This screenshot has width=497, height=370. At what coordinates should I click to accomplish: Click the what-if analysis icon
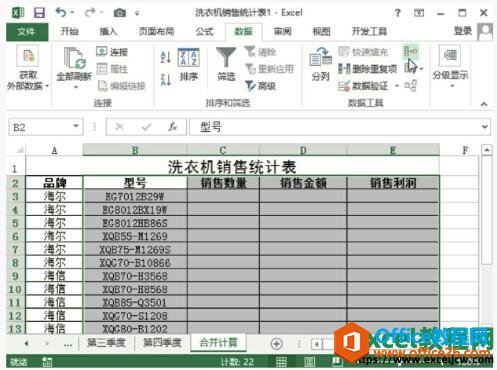tap(411, 68)
